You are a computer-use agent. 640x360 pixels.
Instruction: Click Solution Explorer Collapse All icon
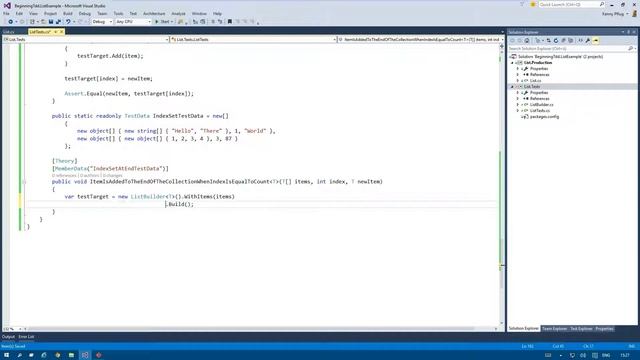coord(563,40)
